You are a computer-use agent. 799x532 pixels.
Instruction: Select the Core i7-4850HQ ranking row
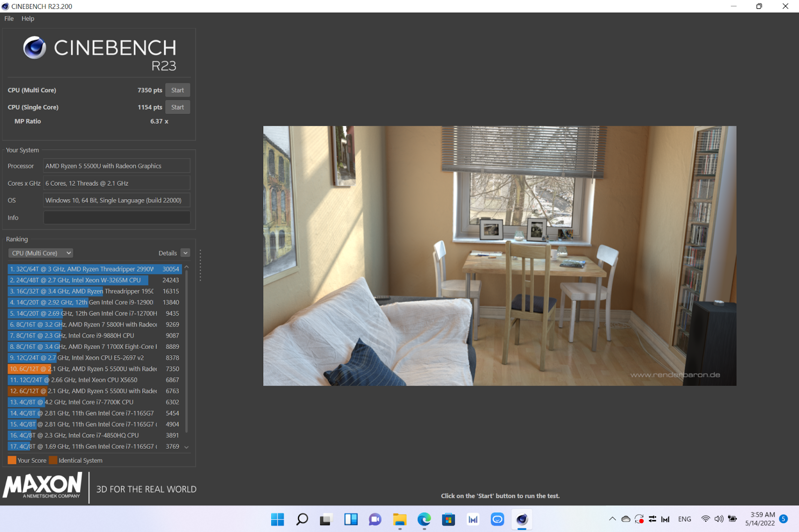click(x=94, y=435)
